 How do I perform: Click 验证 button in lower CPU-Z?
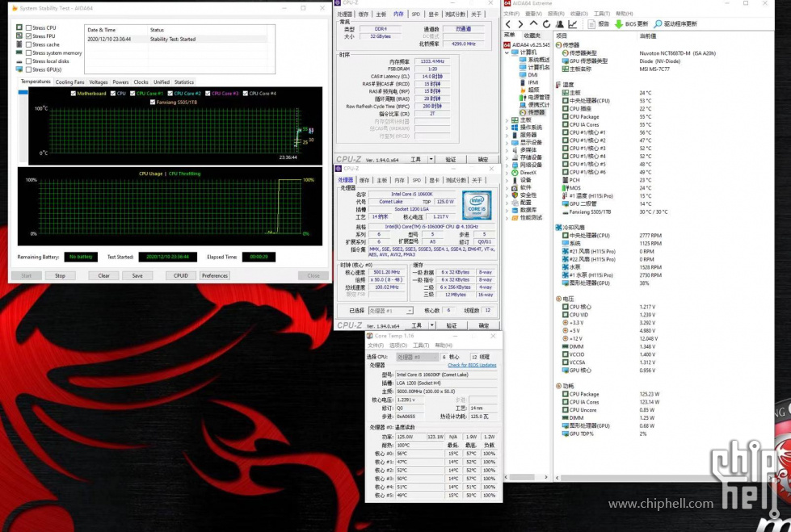point(452,326)
